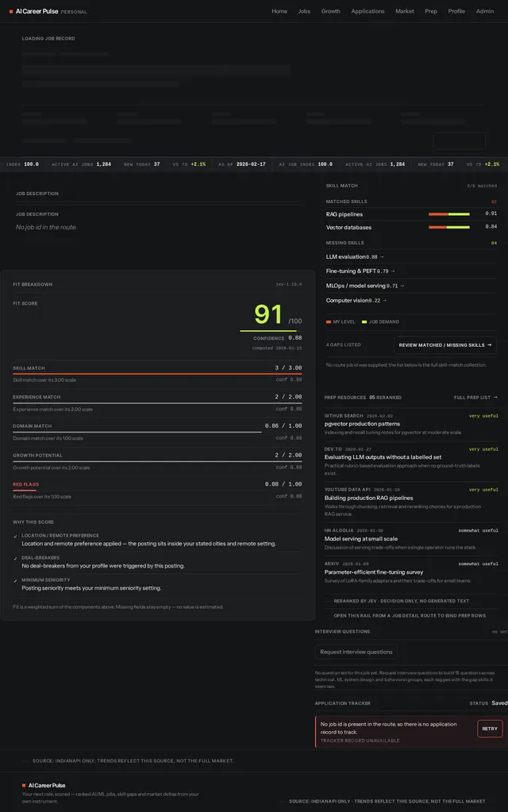Click the 2/6 matched counter

click(x=482, y=186)
